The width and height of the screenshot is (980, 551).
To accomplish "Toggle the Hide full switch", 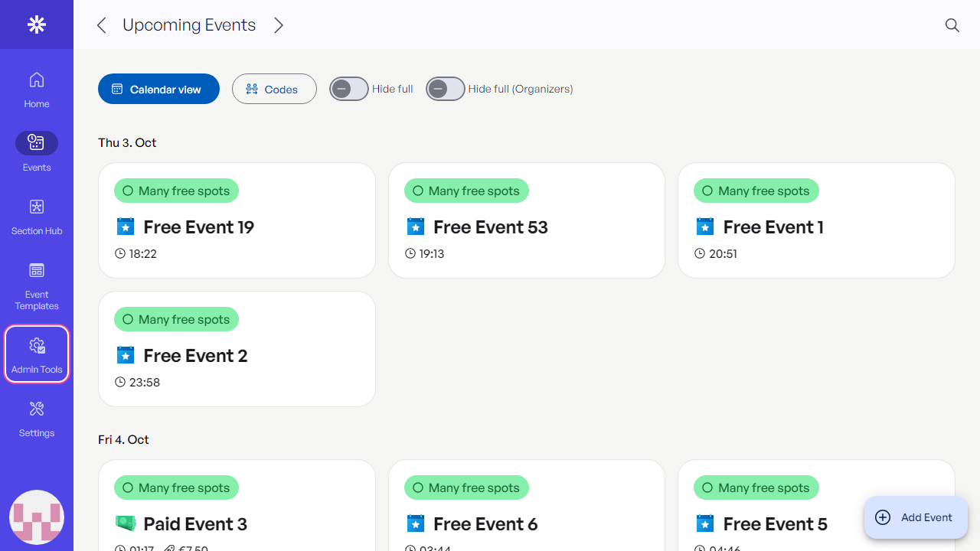I will click(x=349, y=90).
